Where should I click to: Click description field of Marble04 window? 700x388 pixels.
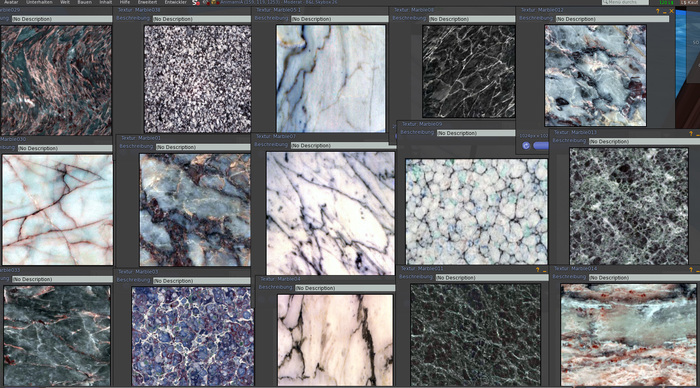[x=345, y=288]
